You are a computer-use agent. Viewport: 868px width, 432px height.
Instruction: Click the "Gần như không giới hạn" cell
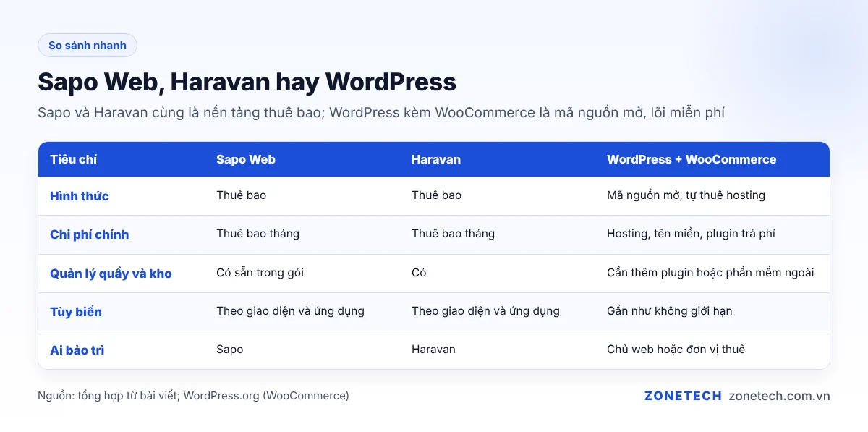[669, 311]
